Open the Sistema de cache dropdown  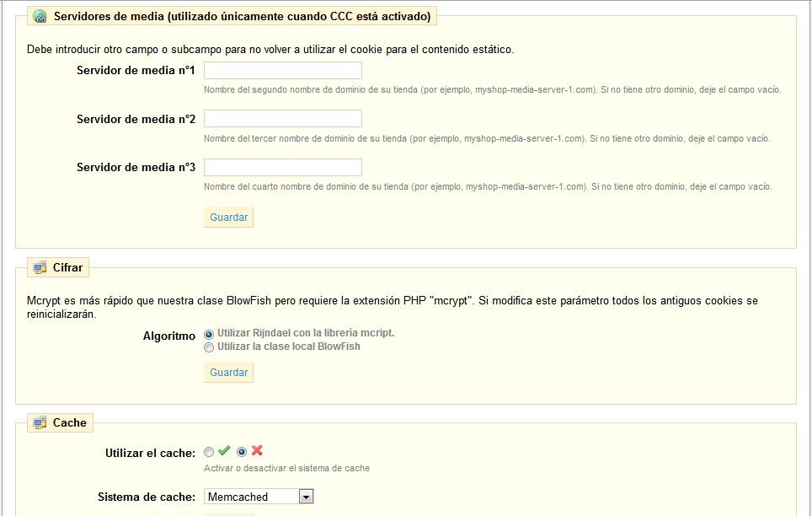click(x=259, y=497)
